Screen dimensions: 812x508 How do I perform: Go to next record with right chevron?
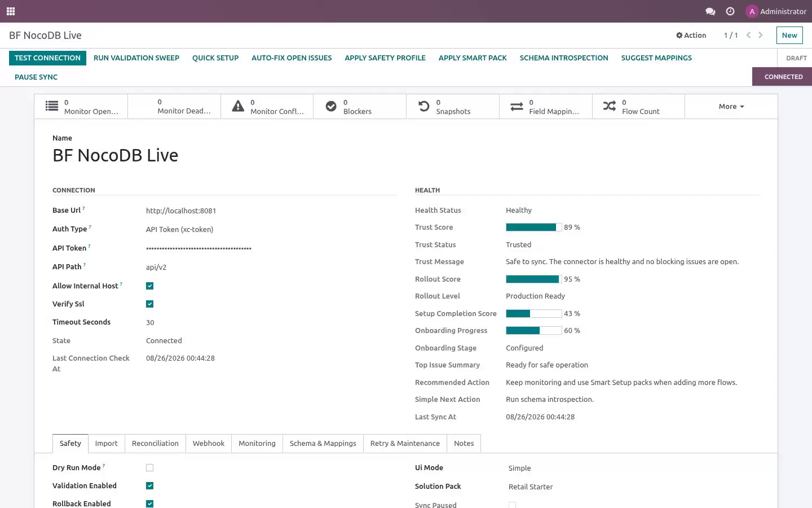[x=761, y=35]
